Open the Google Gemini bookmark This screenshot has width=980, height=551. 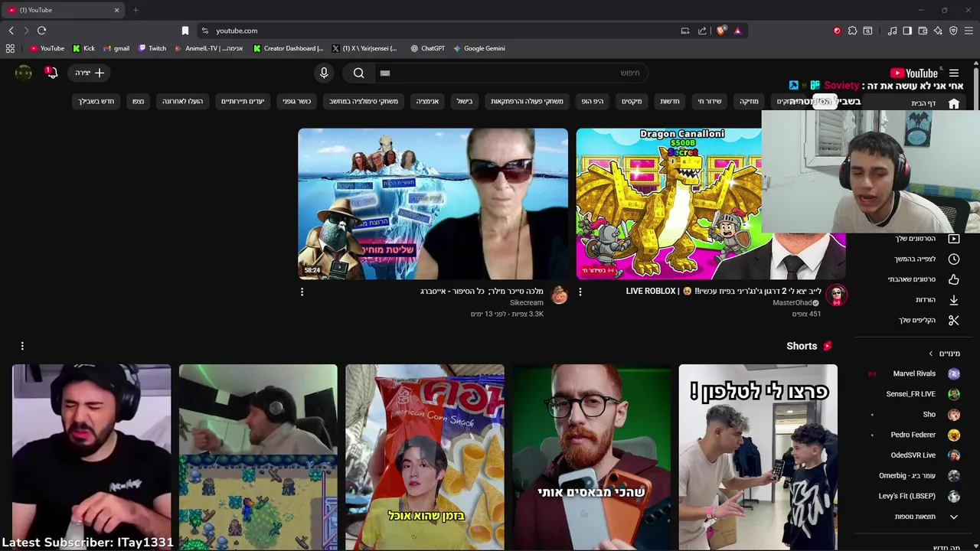click(x=479, y=48)
